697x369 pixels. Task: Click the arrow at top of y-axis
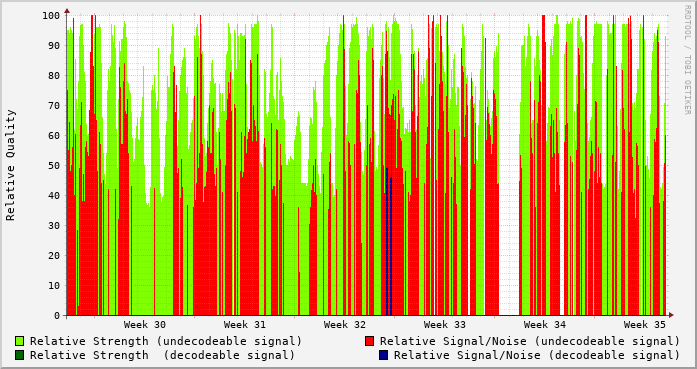(x=67, y=10)
